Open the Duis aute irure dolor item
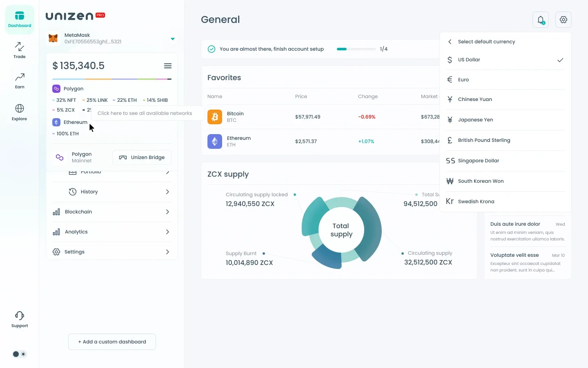The image size is (588, 368). tap(528, 231)
